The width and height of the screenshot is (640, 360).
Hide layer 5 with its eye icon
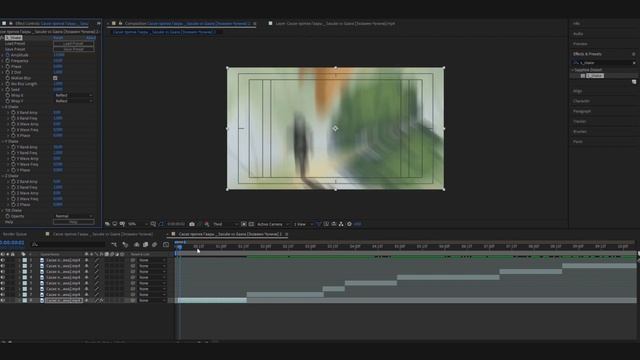point(3,283)
